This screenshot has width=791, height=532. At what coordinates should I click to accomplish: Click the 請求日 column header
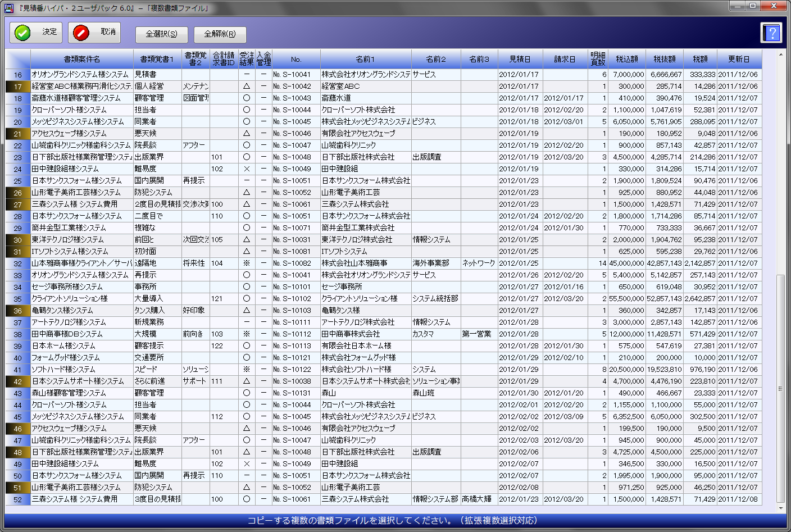point(565,59)
